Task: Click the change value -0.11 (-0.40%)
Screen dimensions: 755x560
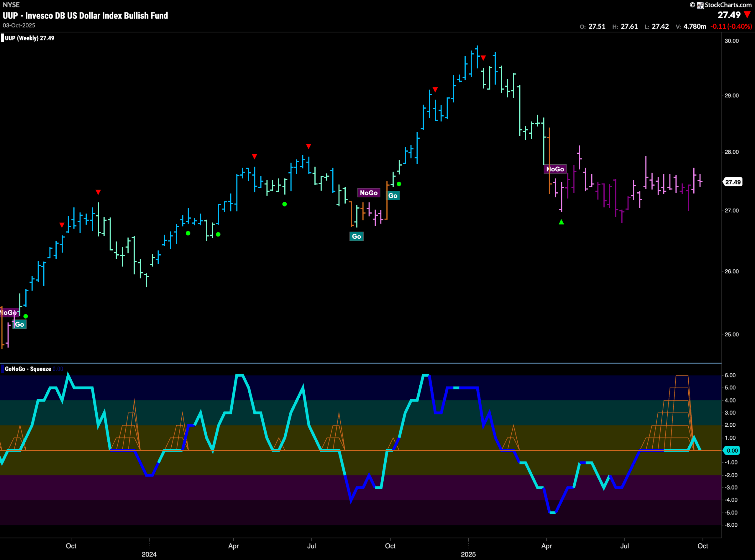Action: 731,27
